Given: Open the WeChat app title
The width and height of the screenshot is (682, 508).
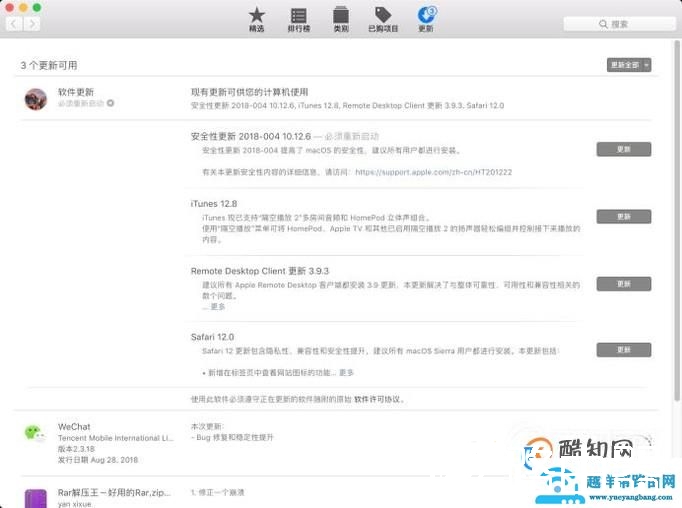Looking at the screenshot, I should [x=74, y=427].
